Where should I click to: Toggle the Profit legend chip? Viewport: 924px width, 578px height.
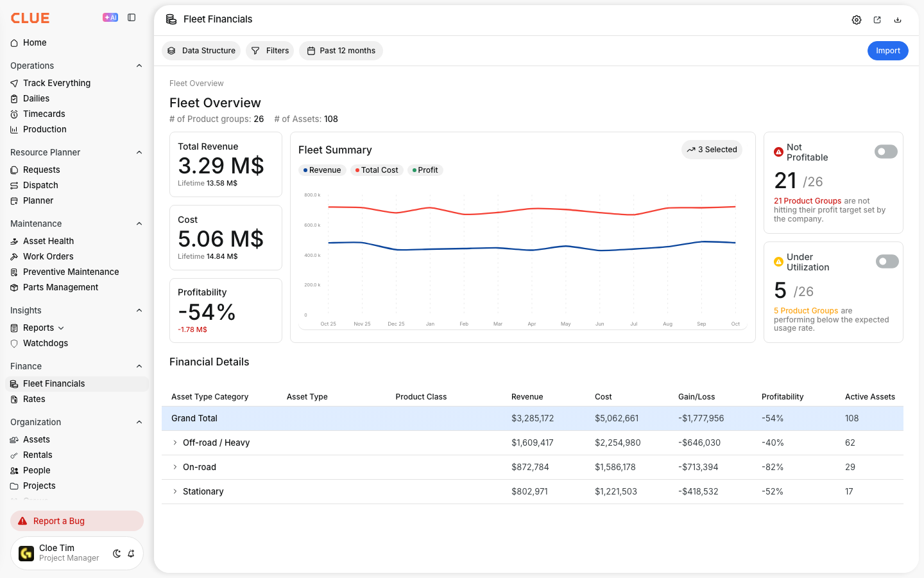425,170
